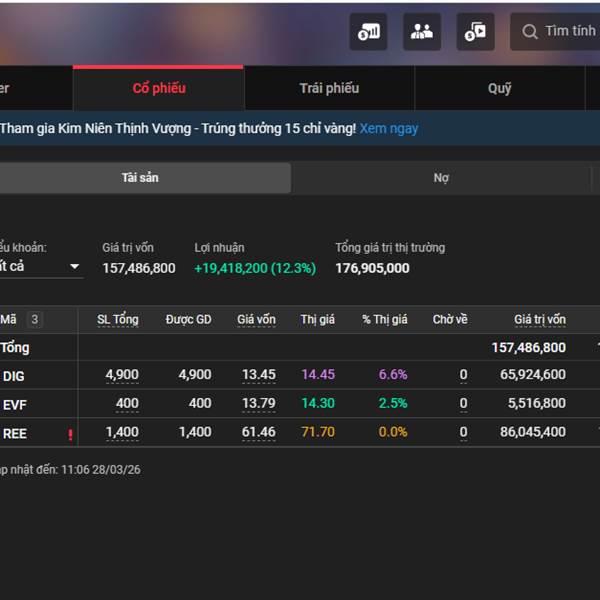Follow the Xem ngay promotion link
The width and height of the screenshot is (600, 600).
389,128
